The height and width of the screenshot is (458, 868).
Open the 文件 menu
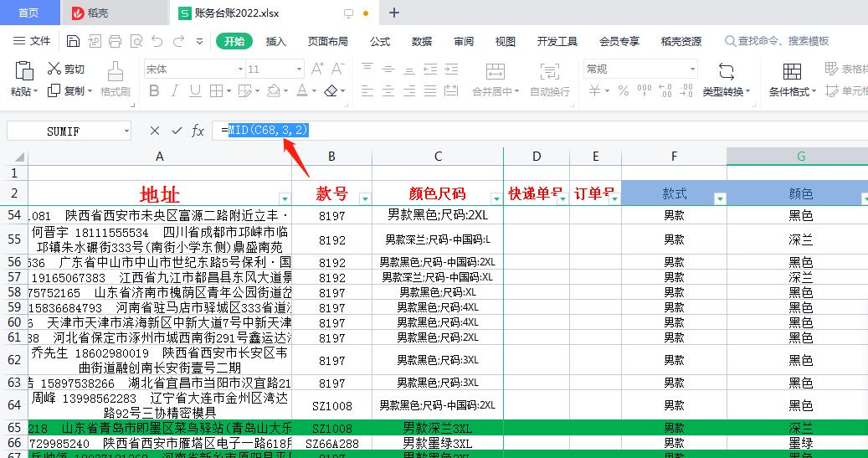33,41
